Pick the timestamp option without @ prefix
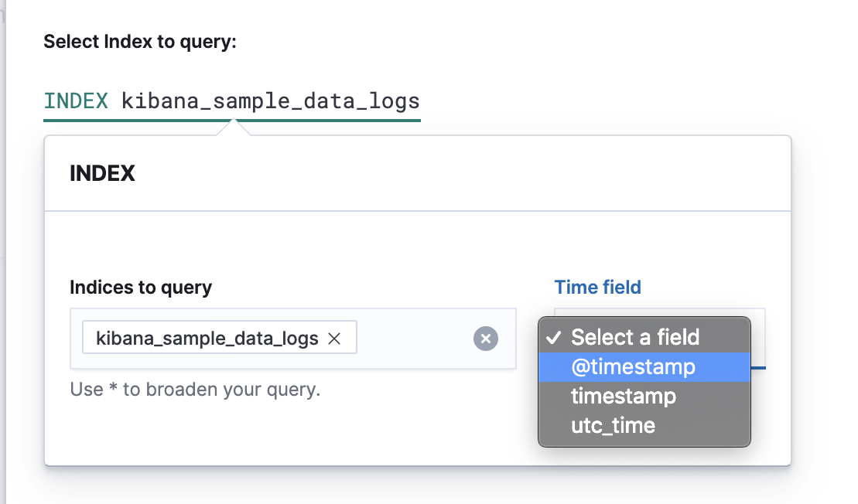 [624, 397]
